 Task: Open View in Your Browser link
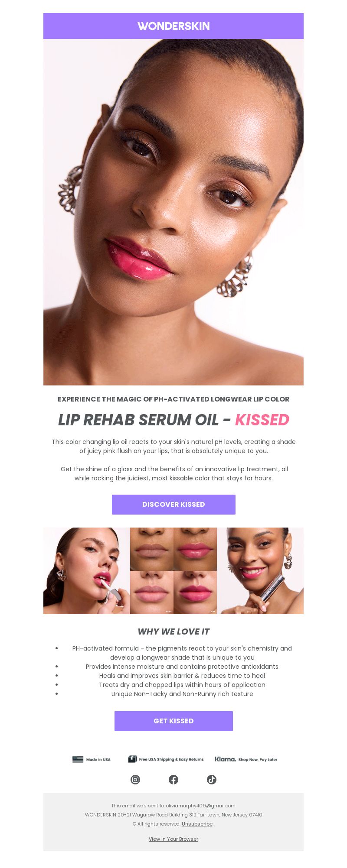[x=173, y=839]
